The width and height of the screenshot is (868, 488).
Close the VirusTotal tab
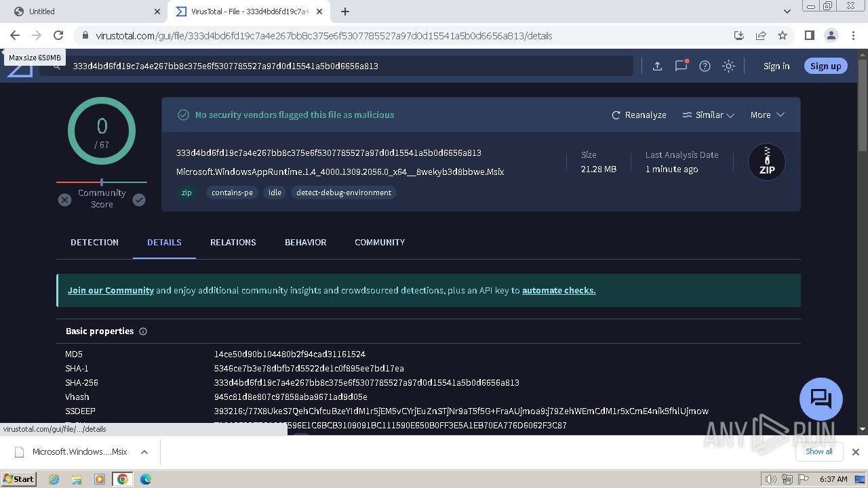[319, 12]
